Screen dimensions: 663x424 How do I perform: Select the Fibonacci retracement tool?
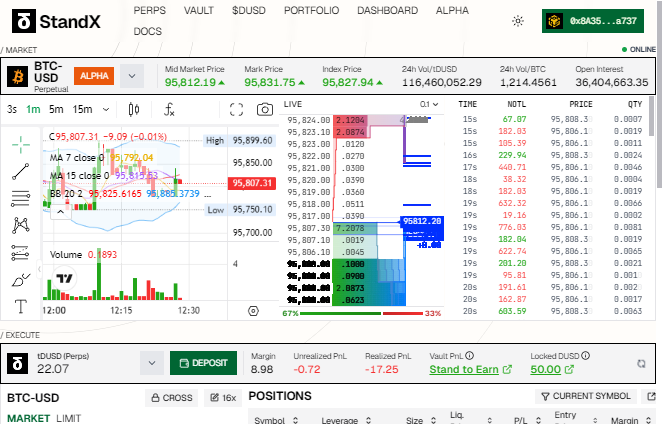[x=21, y=198]
